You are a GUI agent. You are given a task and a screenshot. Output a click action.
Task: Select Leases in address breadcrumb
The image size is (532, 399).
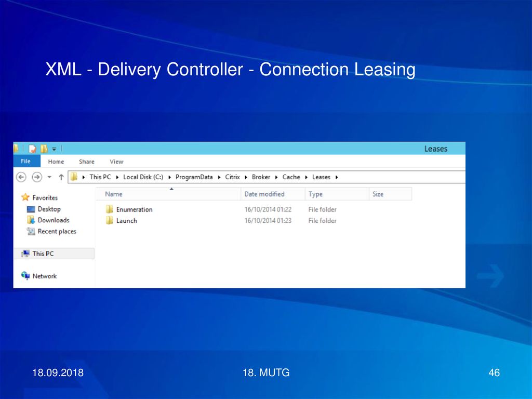coord(321,177)
